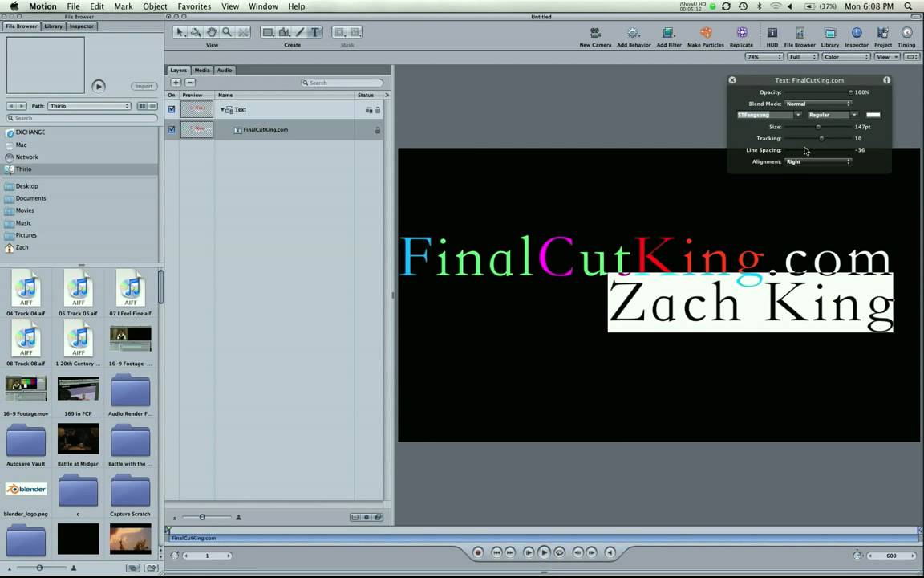Close the Text HUD panel
The width and height of the screenshot is (924, 578).
pyautogui.click(x=731, y=79)
